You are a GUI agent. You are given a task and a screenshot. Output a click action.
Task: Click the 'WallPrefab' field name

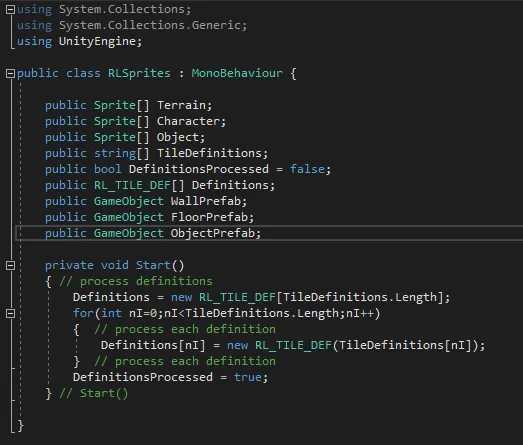tap(206, 201)
